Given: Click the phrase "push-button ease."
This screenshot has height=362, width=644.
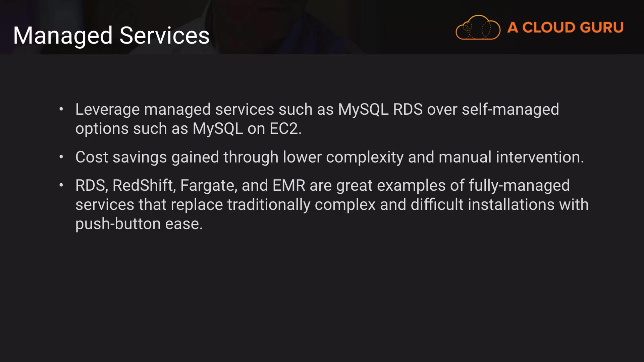Looking at the screenshot, I should 139,224.
